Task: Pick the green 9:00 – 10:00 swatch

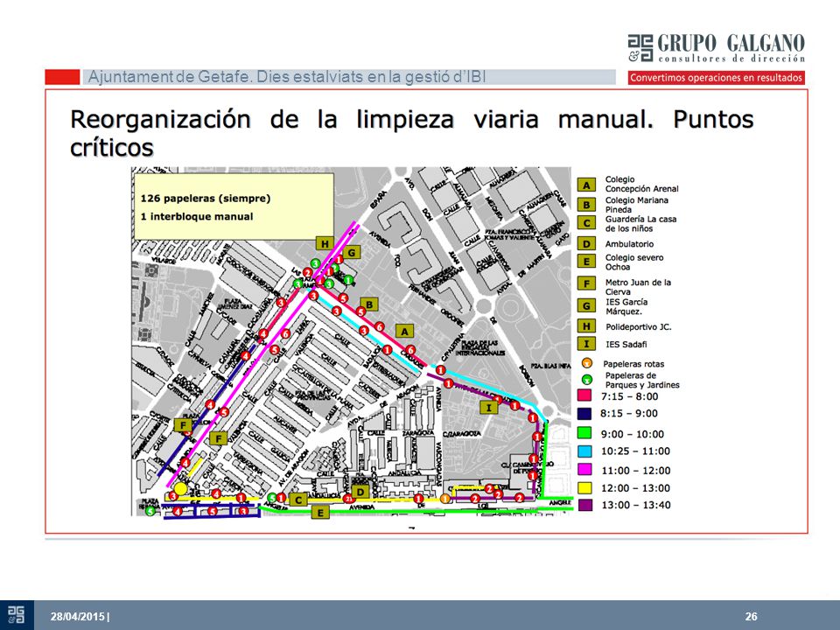Action: point(584,433)
